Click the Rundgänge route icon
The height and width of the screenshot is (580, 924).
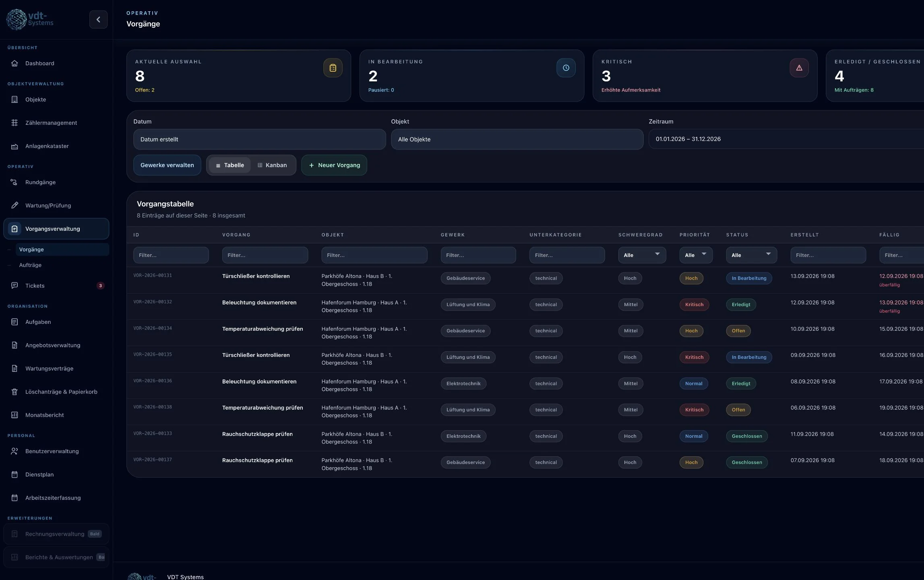tap(14, 182)
